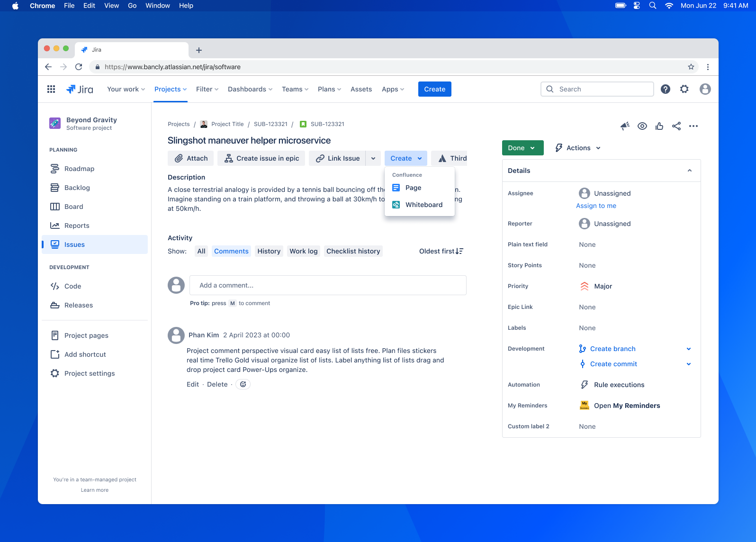Expand Create branch options chevron
Viewport: 756px width, 542px height.
pos(689,349)
